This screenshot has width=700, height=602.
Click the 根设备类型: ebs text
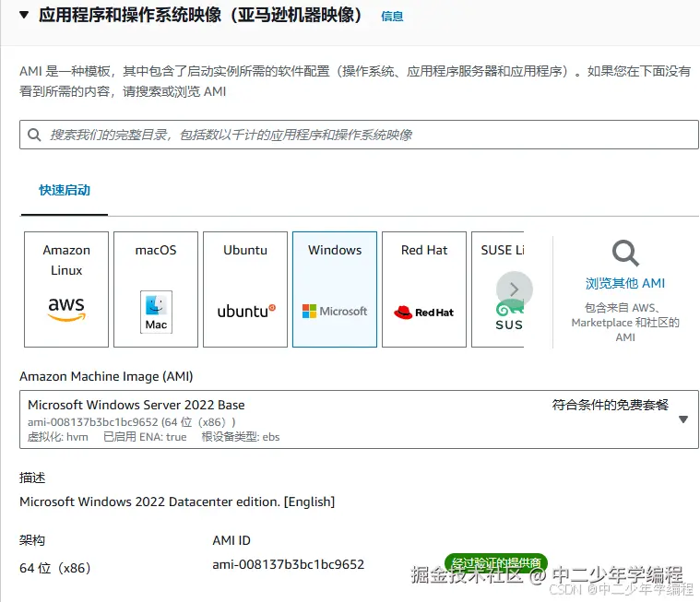tap(241, 437)
